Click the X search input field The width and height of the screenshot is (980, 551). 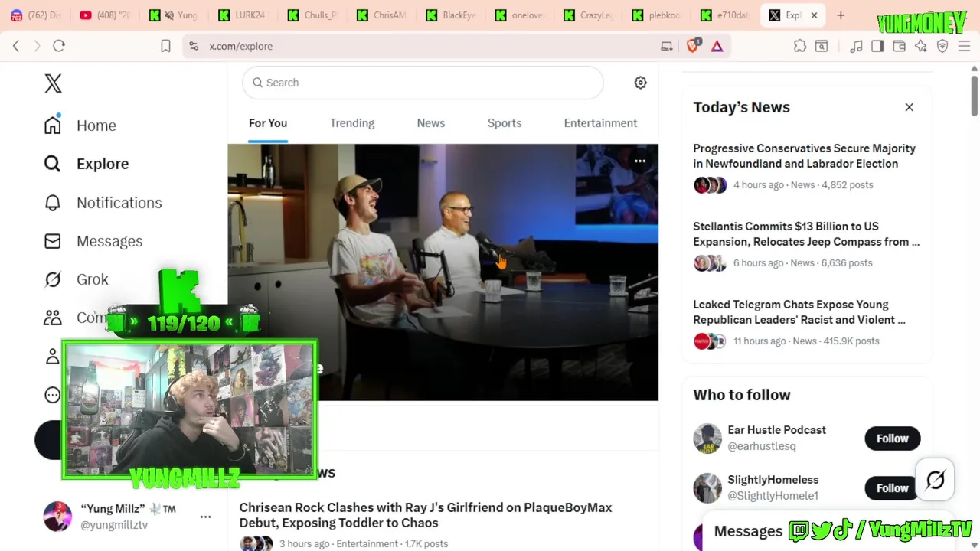423,83
